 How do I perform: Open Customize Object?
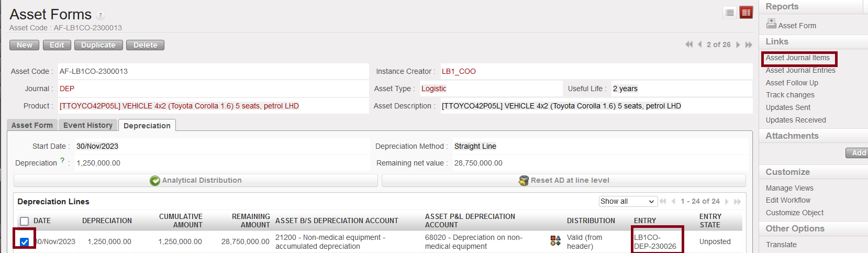(794, 213)
